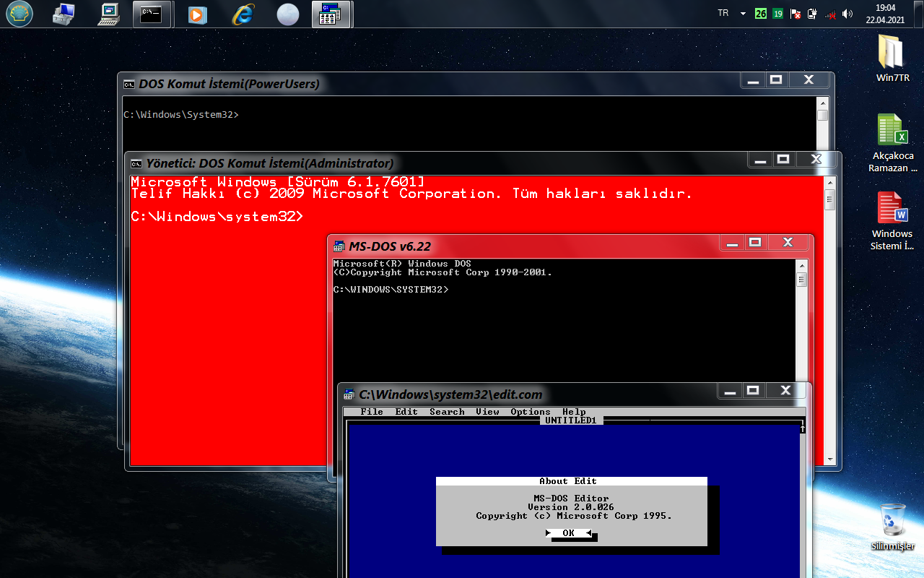Open the clock showing 19:04

point(885,14)
